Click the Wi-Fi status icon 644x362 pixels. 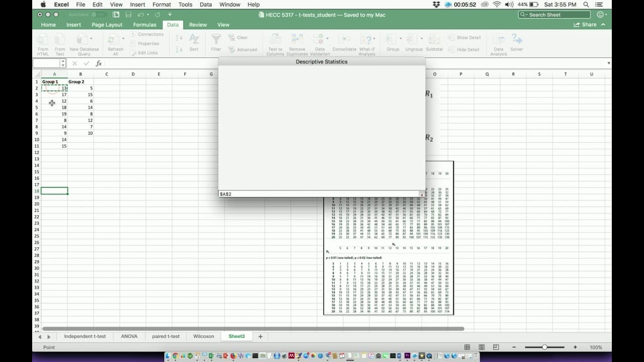pyautogui.click(x=497, y=5)
